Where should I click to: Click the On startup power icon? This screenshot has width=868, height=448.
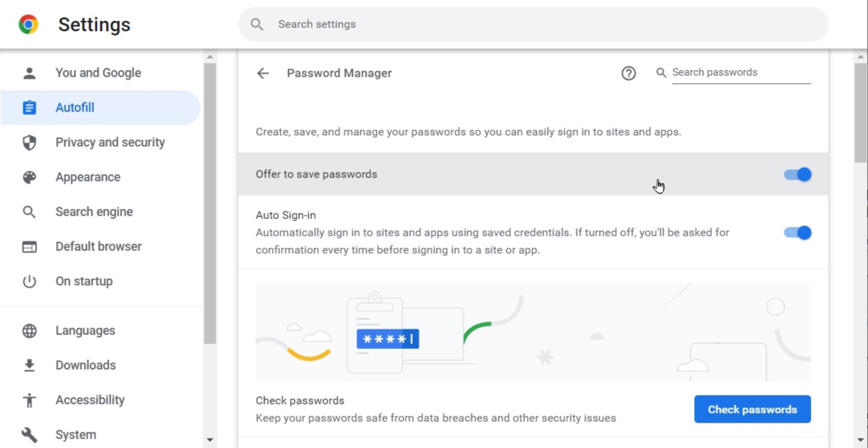coord(30,281)
